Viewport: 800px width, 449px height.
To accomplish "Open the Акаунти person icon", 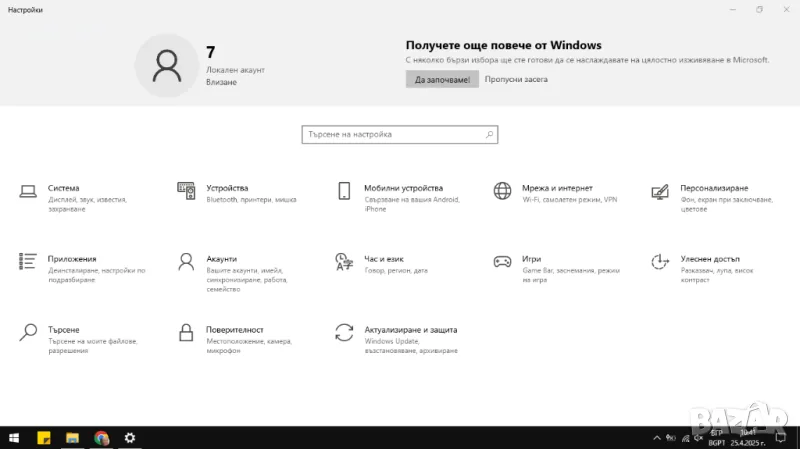I will [x=186, y=262].
